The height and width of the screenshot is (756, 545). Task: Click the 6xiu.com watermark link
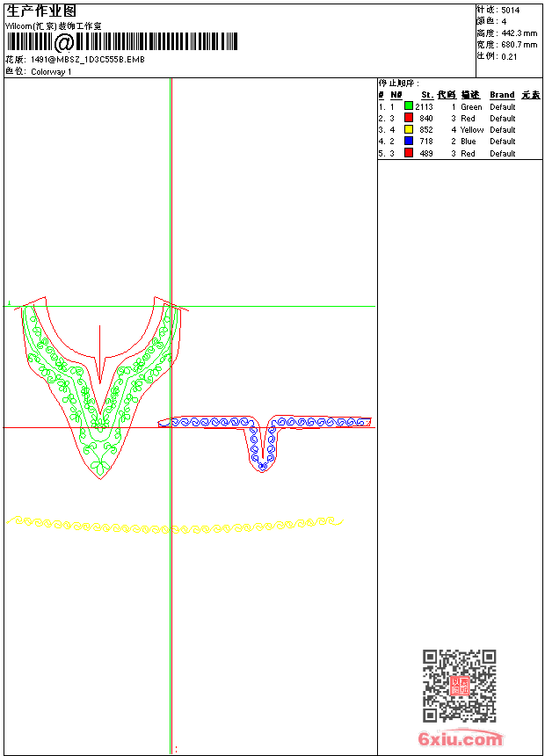click(x=460, y=738)
